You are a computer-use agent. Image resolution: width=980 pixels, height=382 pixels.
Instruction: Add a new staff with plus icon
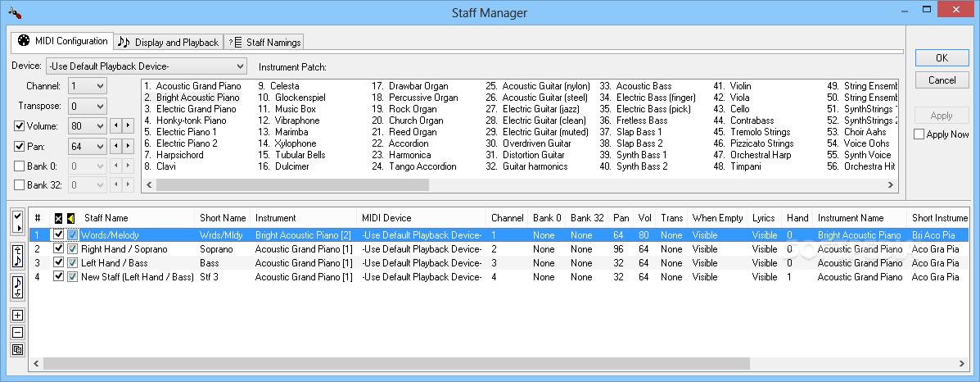pyautogui.click(x=17, y=315)
